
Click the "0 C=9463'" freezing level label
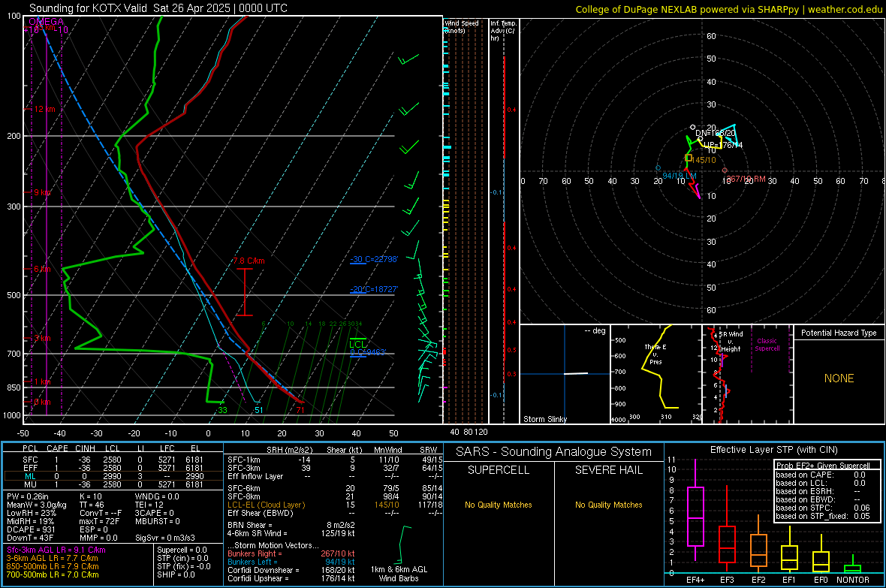point(367,352)
